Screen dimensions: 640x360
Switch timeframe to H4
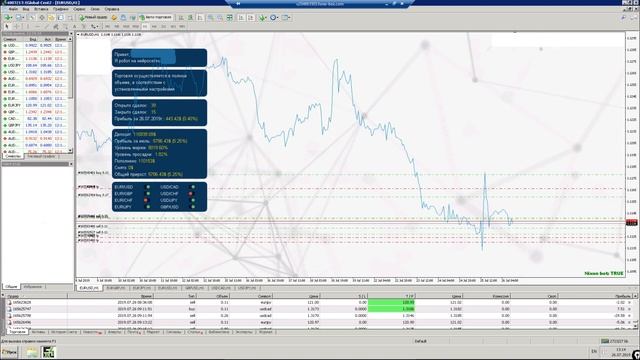click(x=154, y=26)
